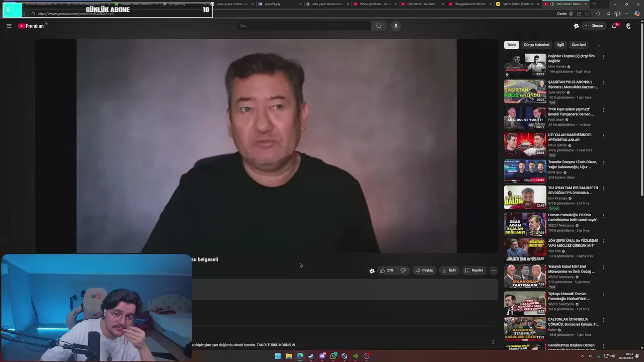This screenshot has height=362, width=644.
Task: Click the Paylaş share button
Action: click(x=424, y=270)
